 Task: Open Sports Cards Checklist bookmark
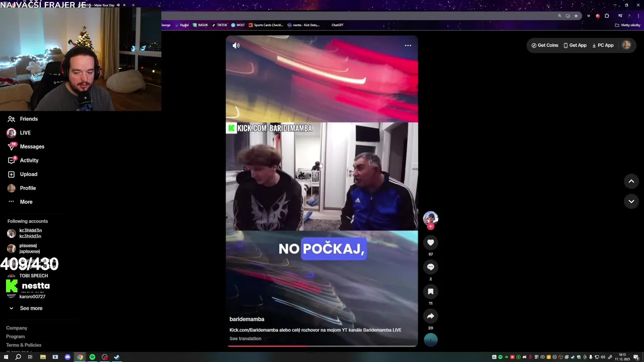pos(266,25)
